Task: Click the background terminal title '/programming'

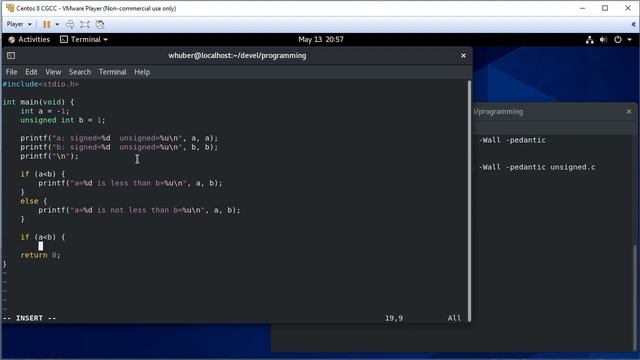Action: [x=498, y=111]
